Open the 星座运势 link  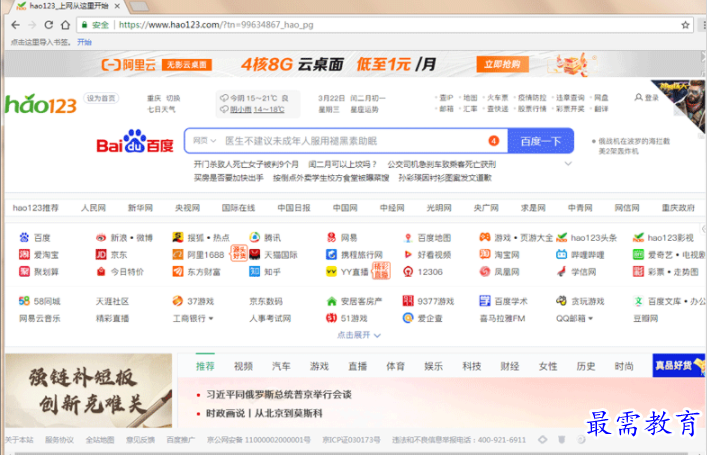click(x=364, y=110)
